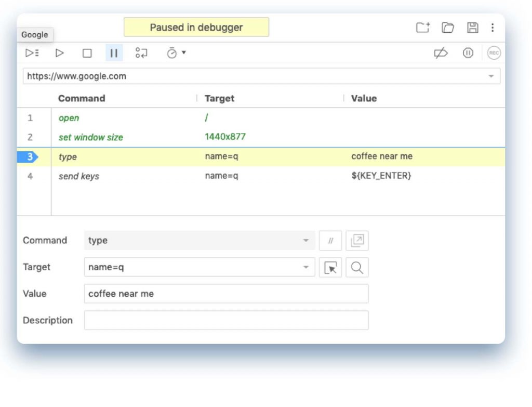Save the project with the floppy disk icon
Image resolution: width=532 pixels, height=407 pixels.
pos(472,28)
